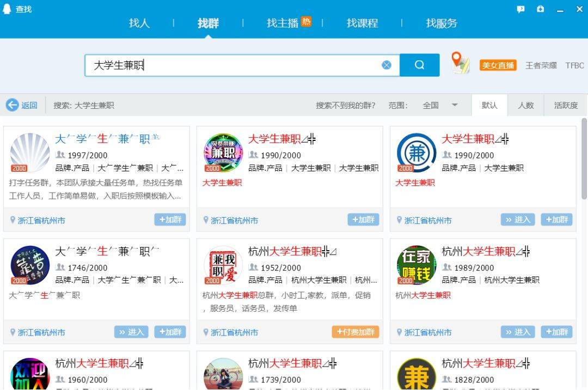The image size is (588, 390).
Task: Sort results by 人数
Action: point(526,106)
